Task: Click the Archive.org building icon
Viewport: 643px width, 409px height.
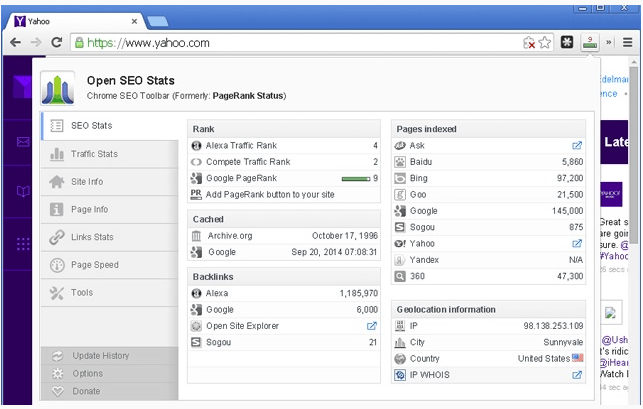Action: pos(196,236)
